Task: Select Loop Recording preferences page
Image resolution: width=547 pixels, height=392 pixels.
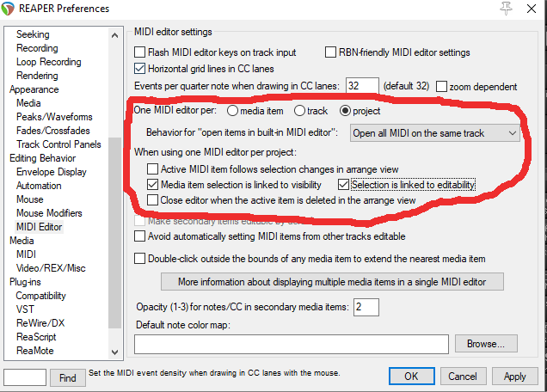Action: pyautogui.click(x=49, y=62)
